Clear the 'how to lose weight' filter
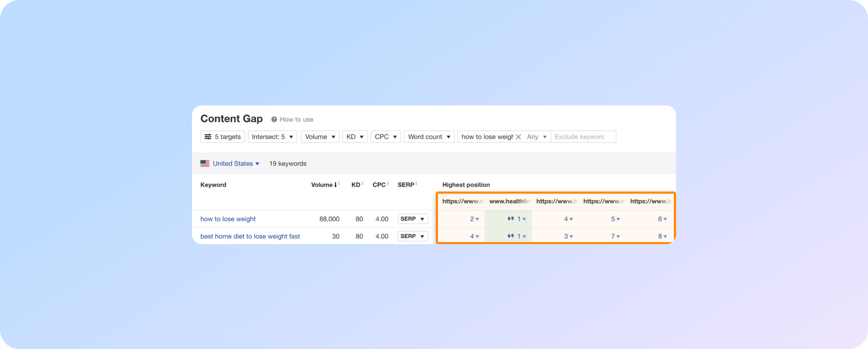 [518, 137]
